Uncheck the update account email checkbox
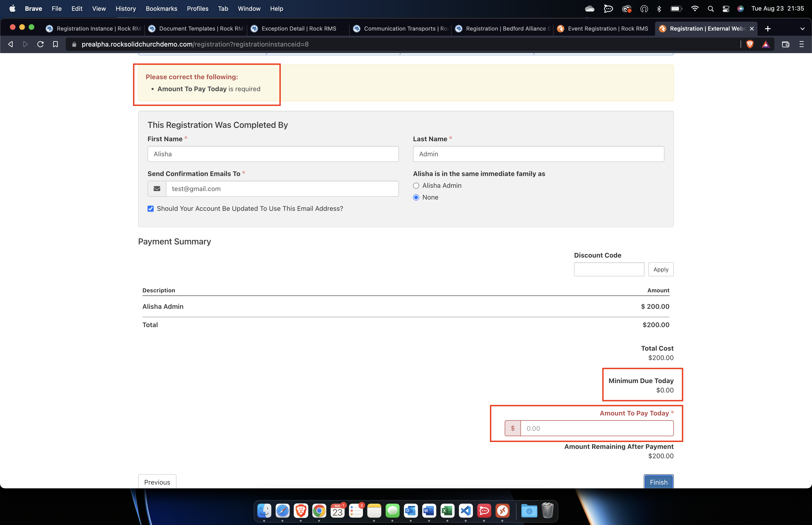Screen dimensions: 812x525 (x=151, y=209)
